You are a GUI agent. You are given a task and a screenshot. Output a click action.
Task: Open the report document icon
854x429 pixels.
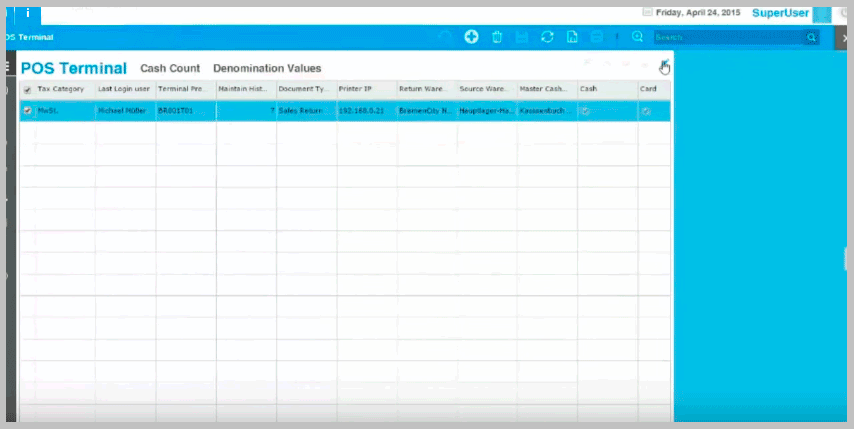click(572, 37)
